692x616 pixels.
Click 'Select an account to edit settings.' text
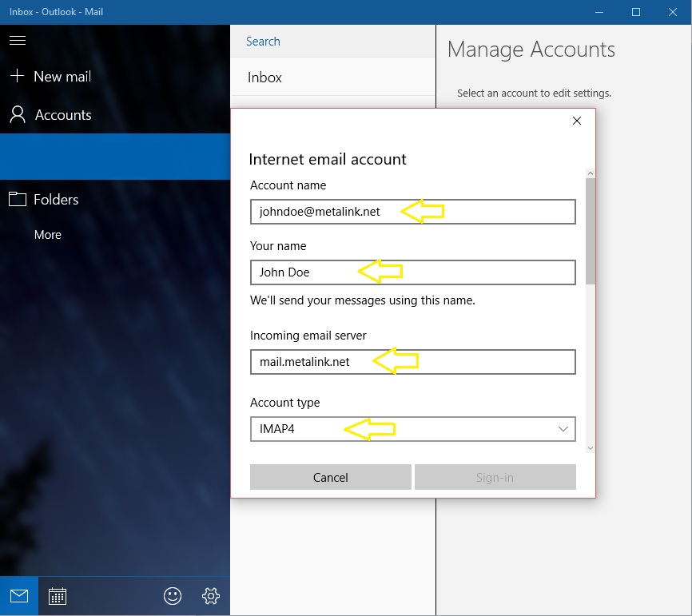tap(534, 93)
